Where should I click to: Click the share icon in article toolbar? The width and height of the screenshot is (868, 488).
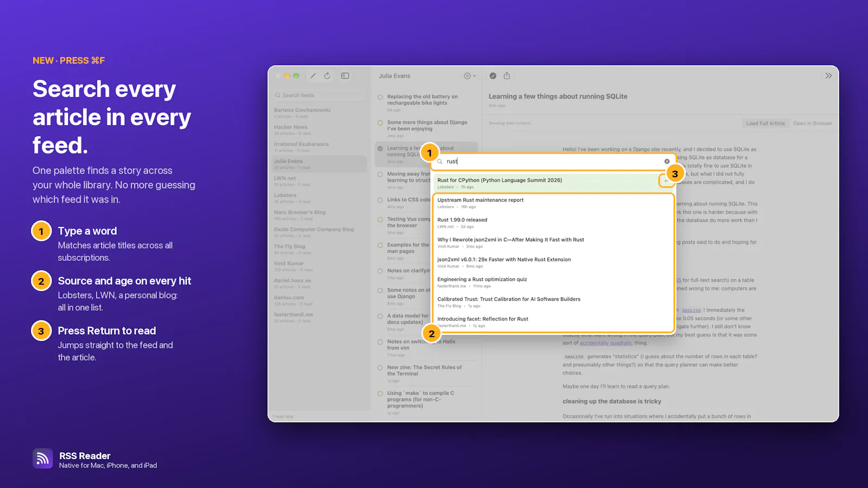(x=507, y=75)
